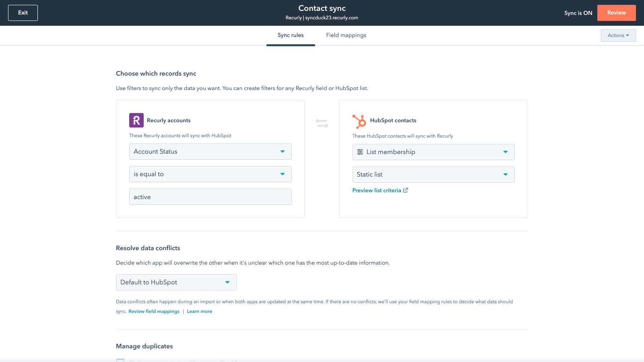Open the Preview list criteria link

coord(376,191)
